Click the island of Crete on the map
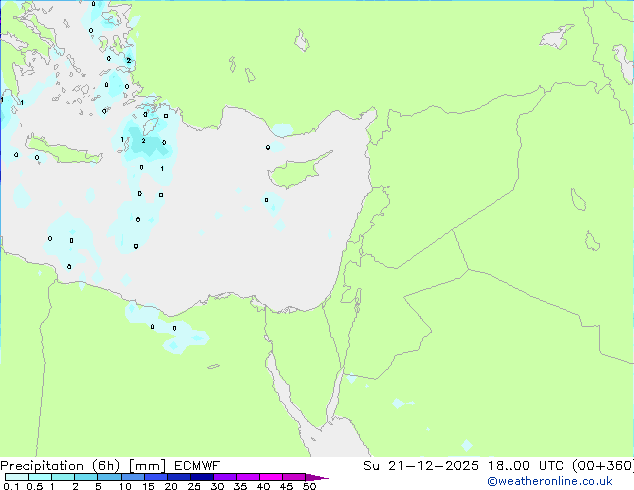 (x=65, y=151)
